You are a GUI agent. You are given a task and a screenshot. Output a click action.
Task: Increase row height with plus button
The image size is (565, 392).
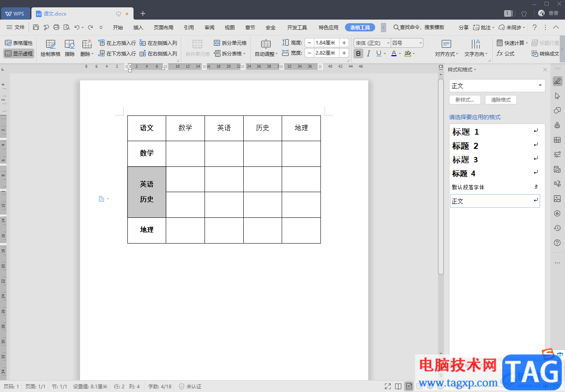point(344,43)
